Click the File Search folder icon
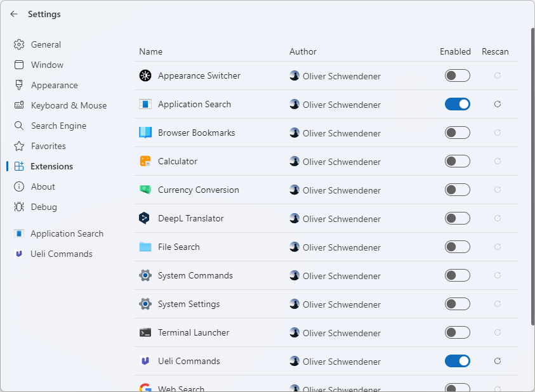The width and height of the screenshot is (535, 392). (145, 247)
